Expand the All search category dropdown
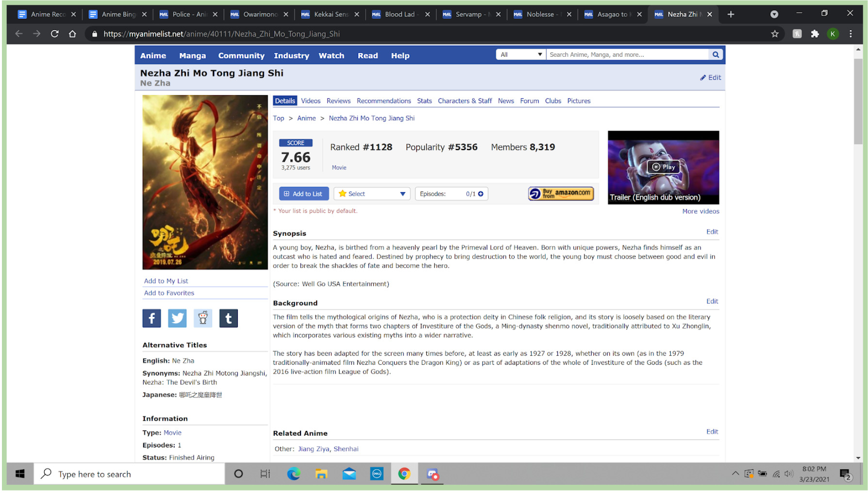This screenshot has width=868, height=493. [x=520, y=55]
